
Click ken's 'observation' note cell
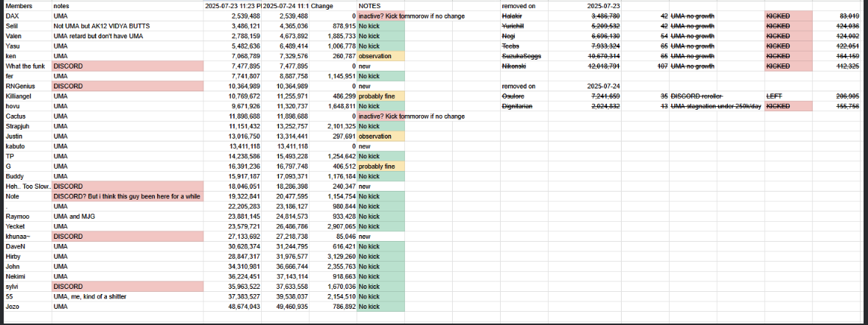[381, 56]
